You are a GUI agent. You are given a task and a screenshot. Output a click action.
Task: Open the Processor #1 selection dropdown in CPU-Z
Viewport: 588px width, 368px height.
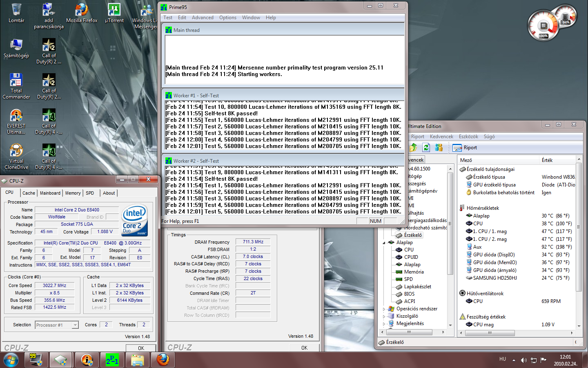(57, 325)
